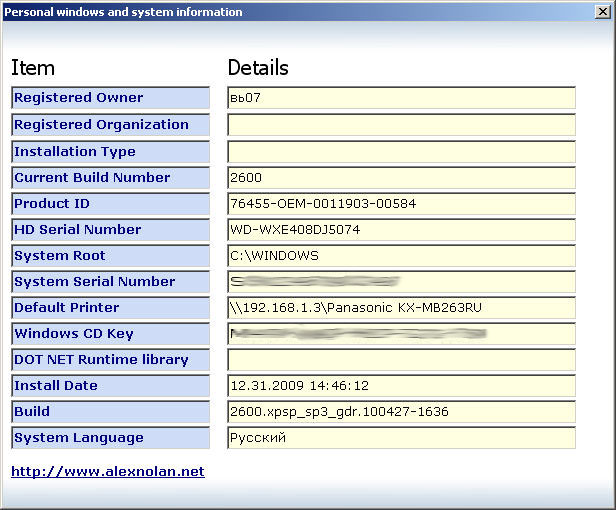This screenshot has height=510, width=616.
Task: Select the HD Serial Number value field
Action: pos(401,230)
